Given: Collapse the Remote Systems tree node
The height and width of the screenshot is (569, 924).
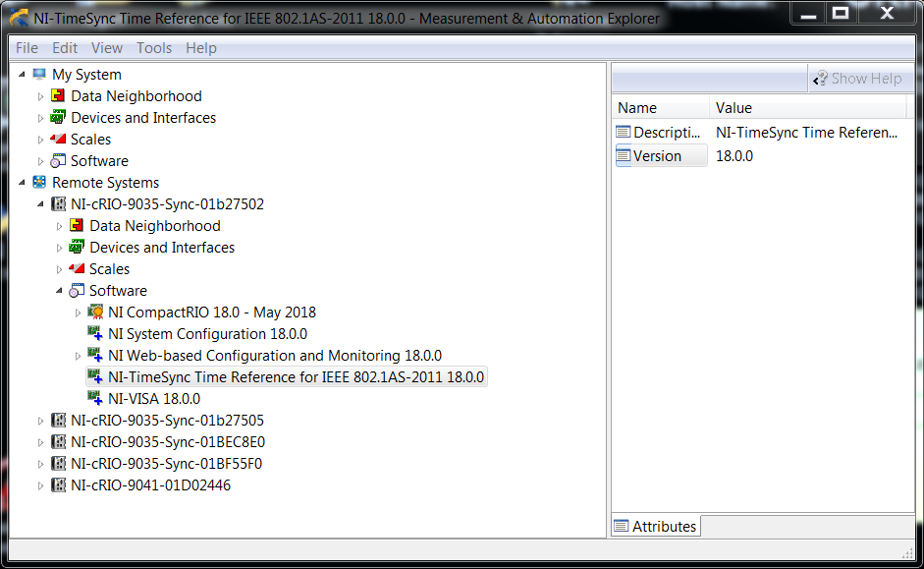Looking at the screenshot, I should [x=23, y=183].
